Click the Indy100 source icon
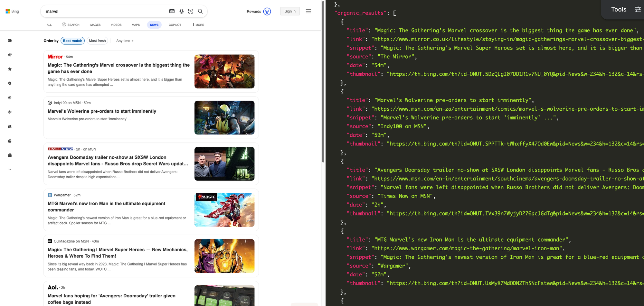Viewport: 644px width, 306px height. click(x=50, y=103)
